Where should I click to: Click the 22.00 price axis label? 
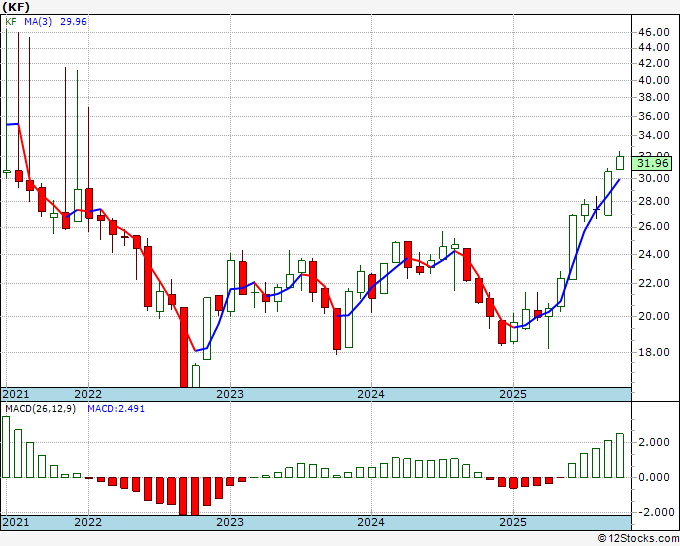point(653,283)
